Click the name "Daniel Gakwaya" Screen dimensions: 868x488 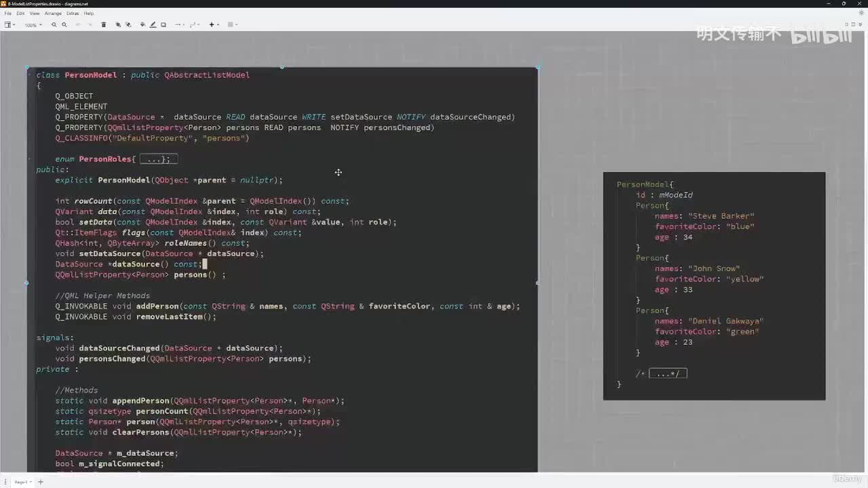tap(726, 321)
